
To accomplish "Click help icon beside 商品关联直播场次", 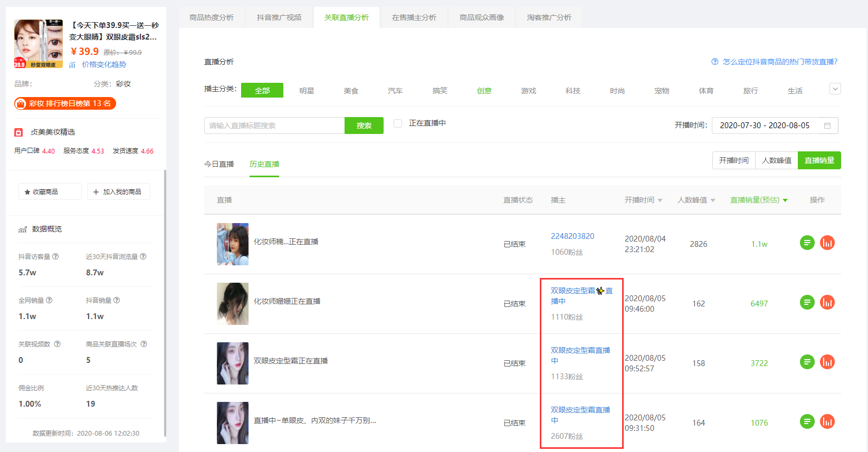I will pos(144,344).
